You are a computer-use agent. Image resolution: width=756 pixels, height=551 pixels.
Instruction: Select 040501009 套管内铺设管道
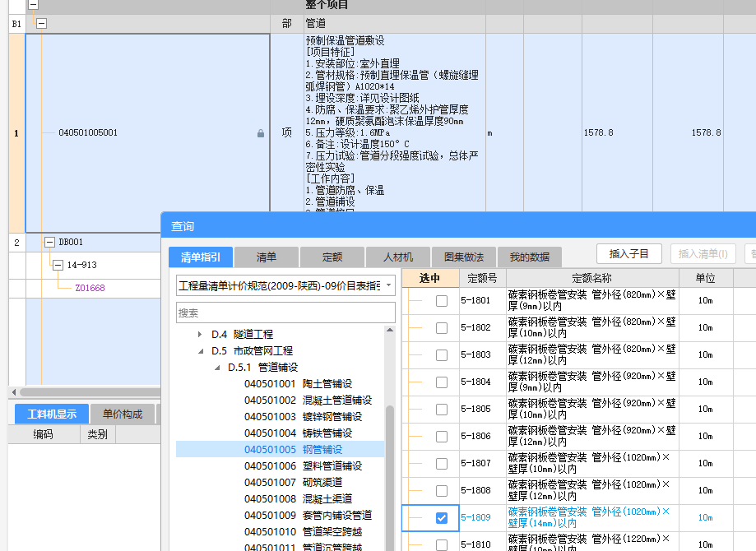pos(308,515)
